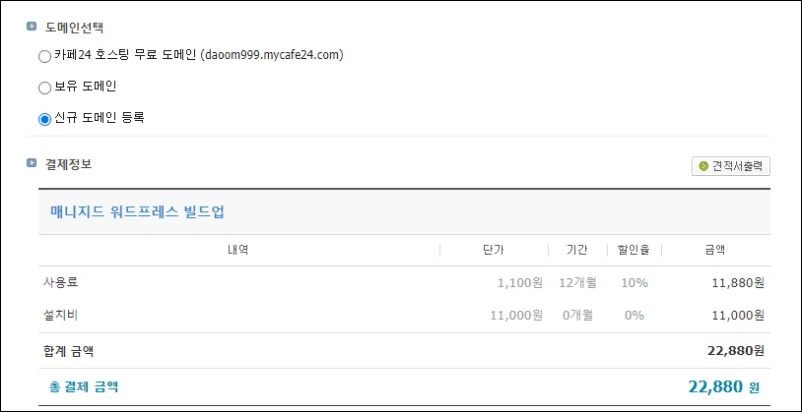Click the 할인율 column header
The image size is (802, 412).
click(x=634, y=250)
